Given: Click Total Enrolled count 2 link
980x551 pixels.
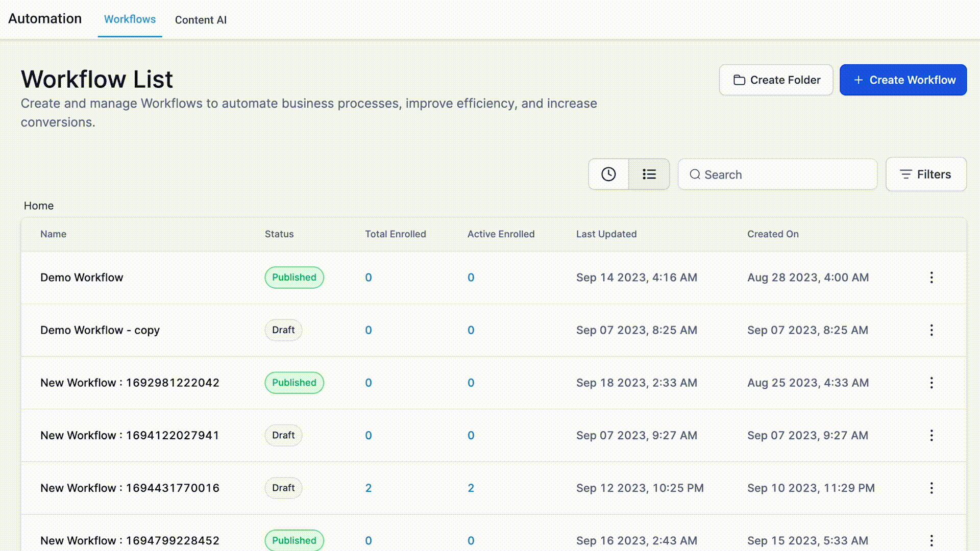Looking at the screenshot, I should point(368,488).
